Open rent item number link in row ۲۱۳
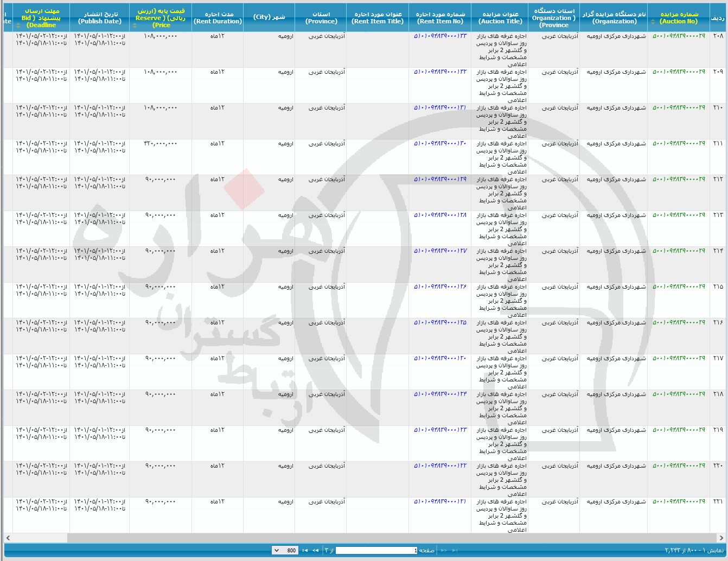Screen dimensions: 728x561 (440, 215)
